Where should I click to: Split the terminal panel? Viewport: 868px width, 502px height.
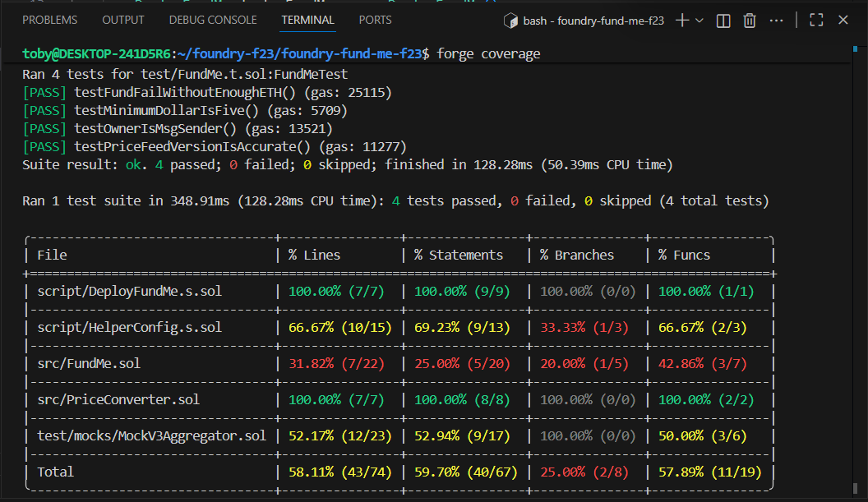(723, 21)
